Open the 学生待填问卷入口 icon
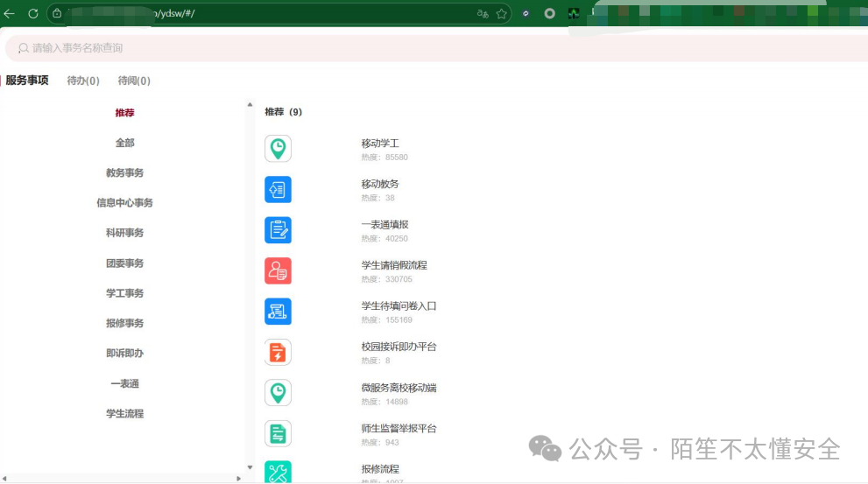 click(278, 312)
